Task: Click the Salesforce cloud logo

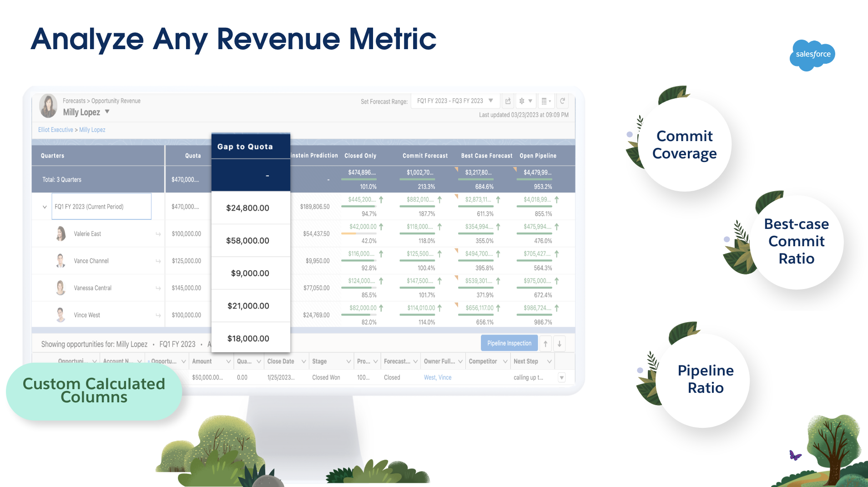Action: [x=812, y=55]
